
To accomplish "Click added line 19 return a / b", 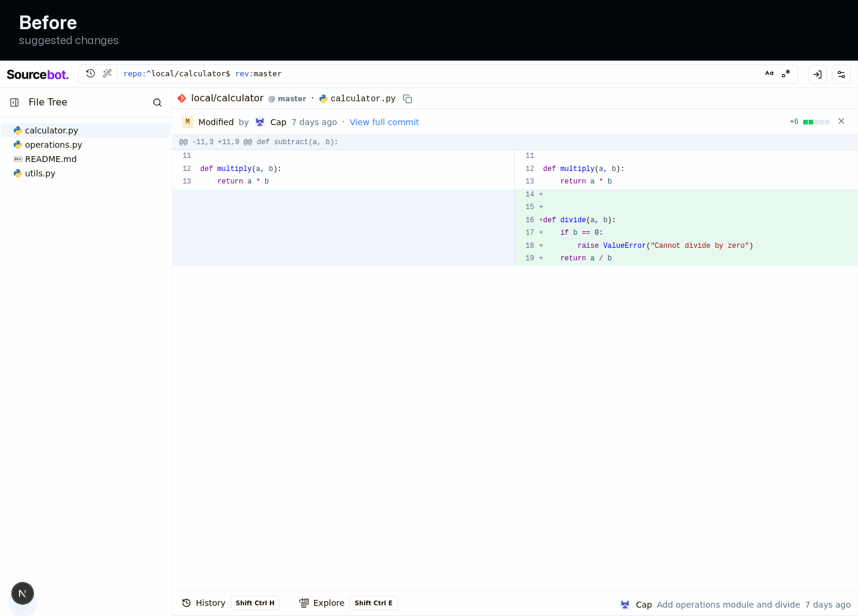I will 686,259.
